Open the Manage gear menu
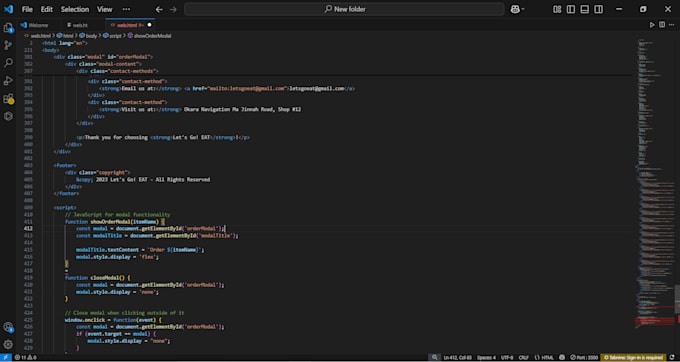 pyautogui.click(x=8, y=345)
